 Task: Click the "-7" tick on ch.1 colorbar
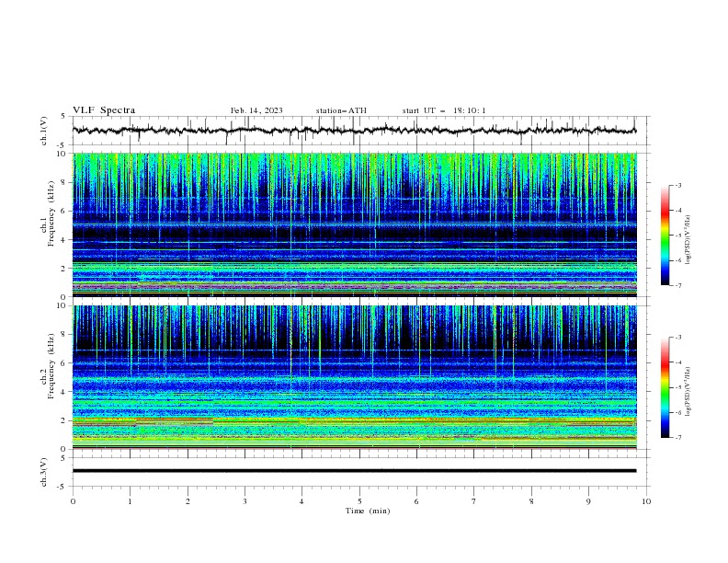click(x=677, y=286)
